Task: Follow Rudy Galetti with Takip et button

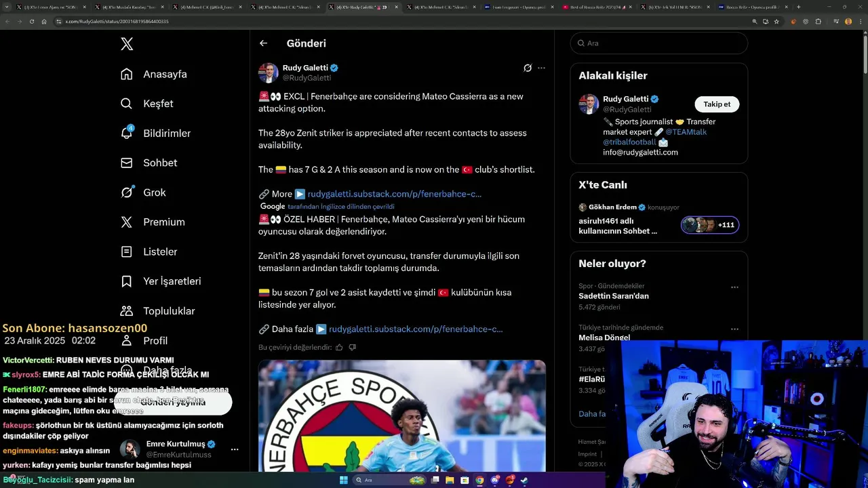Action: tap(717, 104)
